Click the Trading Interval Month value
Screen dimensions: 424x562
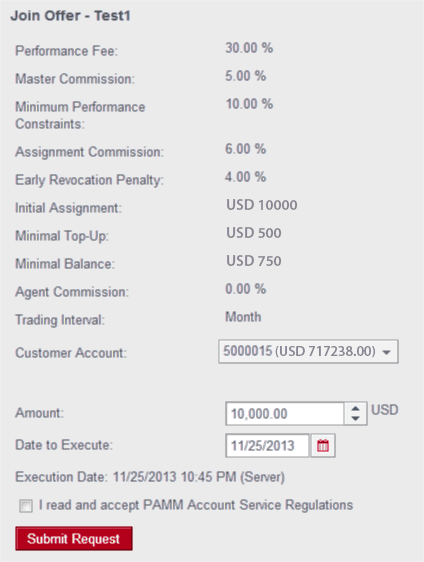(x=243, y=317)
